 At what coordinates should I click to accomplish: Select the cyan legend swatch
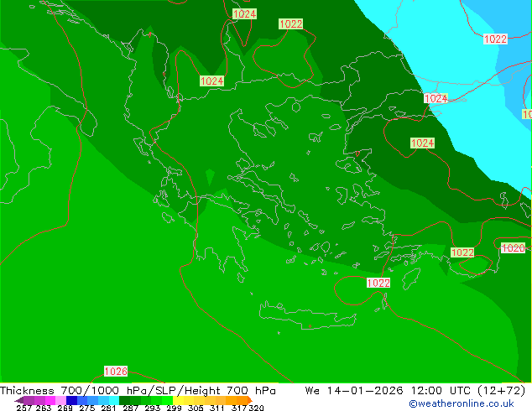114,400
